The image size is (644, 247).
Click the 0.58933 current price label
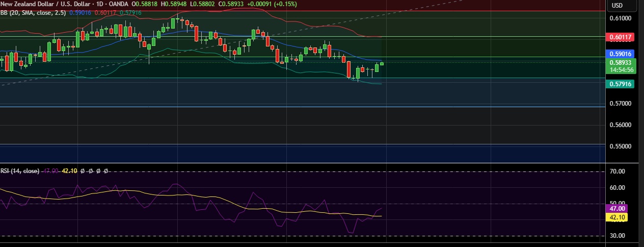(x=620, y=62)
